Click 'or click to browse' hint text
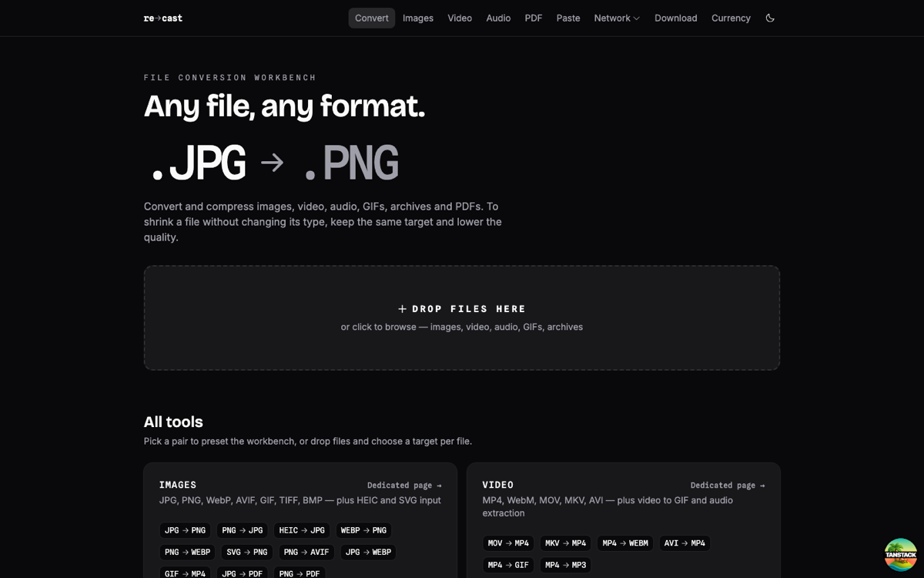The width and height of the screenshot is (924, 578). [462, 327]
